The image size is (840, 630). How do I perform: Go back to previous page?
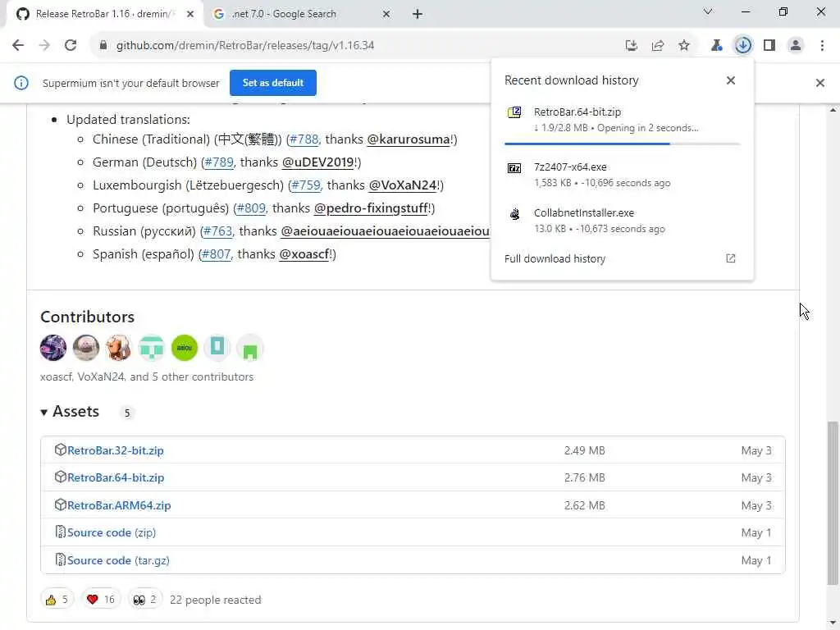[18, 46]
